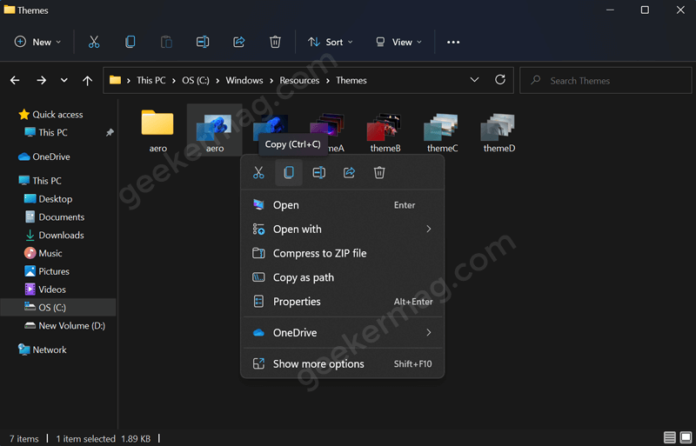Open Properties from the context menu
Image resolution: width=696 pixels, height=446 pixels.
296,301
